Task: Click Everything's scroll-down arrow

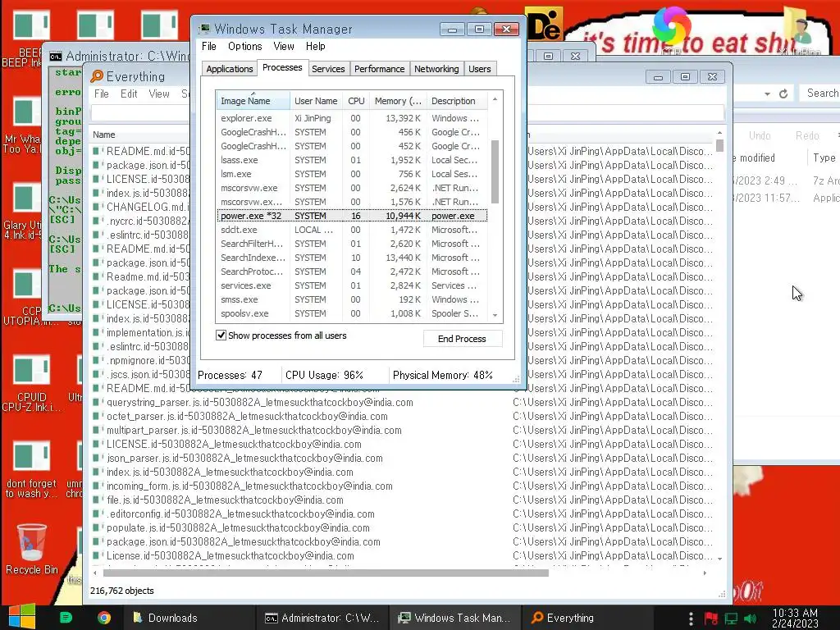Action: point(720,559)
